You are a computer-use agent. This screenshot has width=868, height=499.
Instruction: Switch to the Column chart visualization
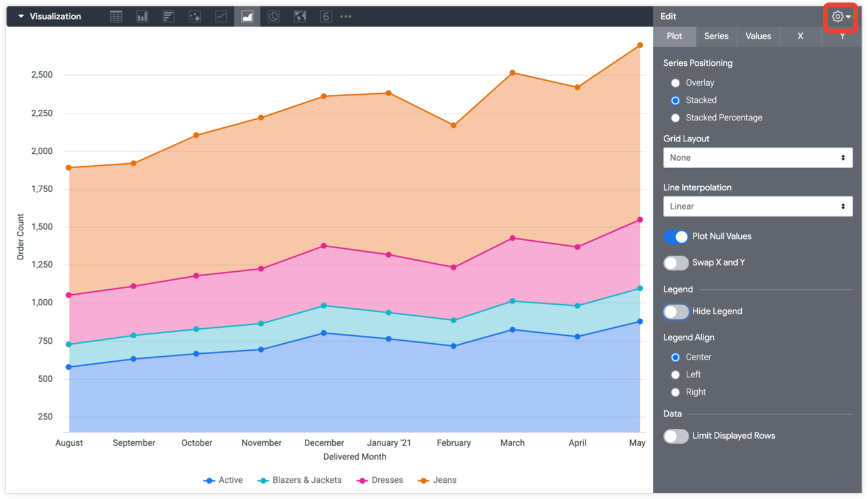tap(142, 17)
